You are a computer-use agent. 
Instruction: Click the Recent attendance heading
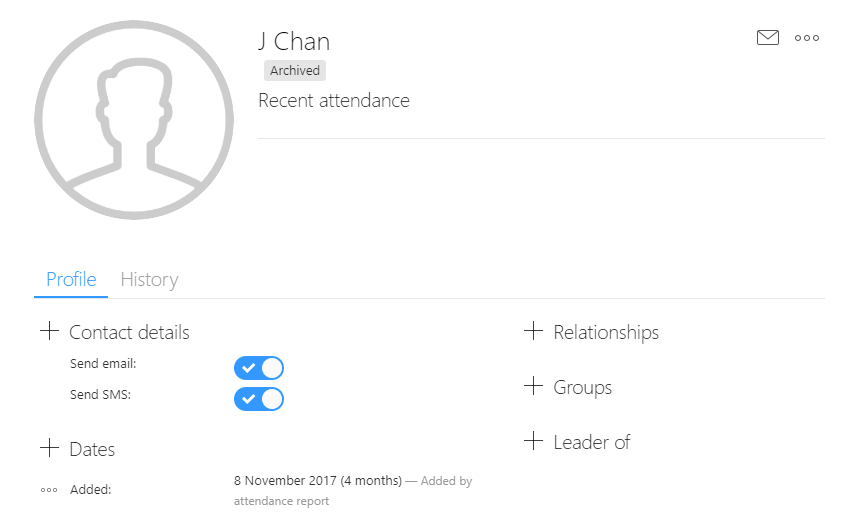[x=334, y=101]
